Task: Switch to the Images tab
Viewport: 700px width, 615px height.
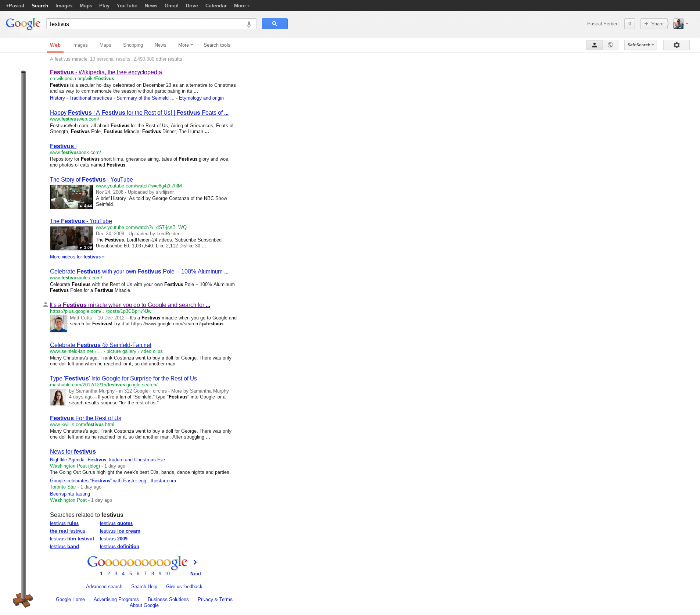Action: (x=80, y=45)
